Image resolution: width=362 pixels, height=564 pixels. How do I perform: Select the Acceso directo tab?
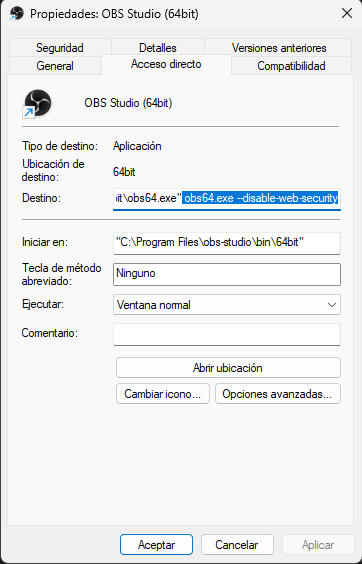tap(166, 64)
